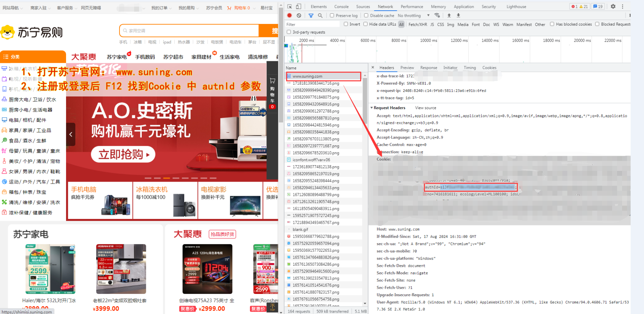Toggle the network filter funnel icon

(x=311, y=15)
